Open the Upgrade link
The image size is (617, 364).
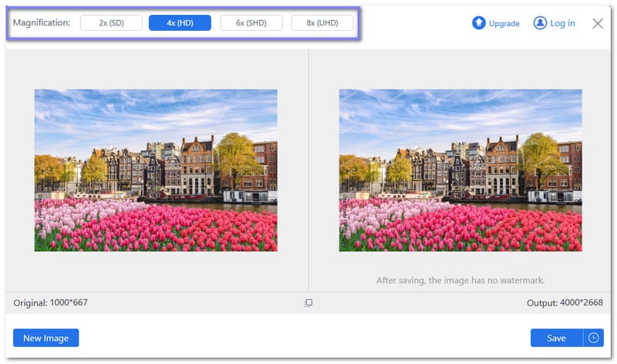[x=504, y=23]
